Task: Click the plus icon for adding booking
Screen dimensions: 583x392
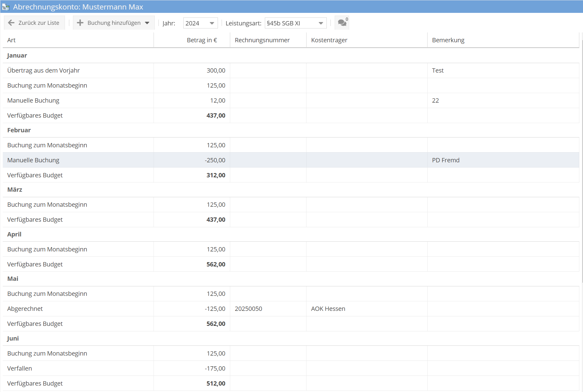Action: (x=80, y=23)
